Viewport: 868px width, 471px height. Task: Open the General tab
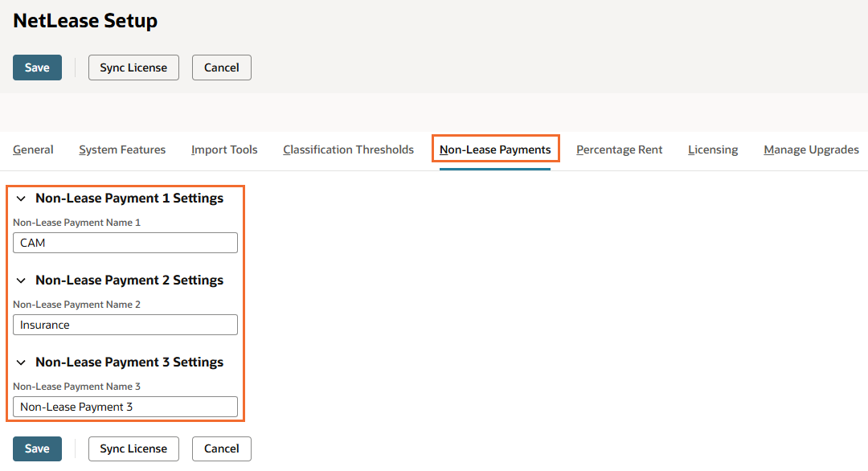tap(33, 149)
